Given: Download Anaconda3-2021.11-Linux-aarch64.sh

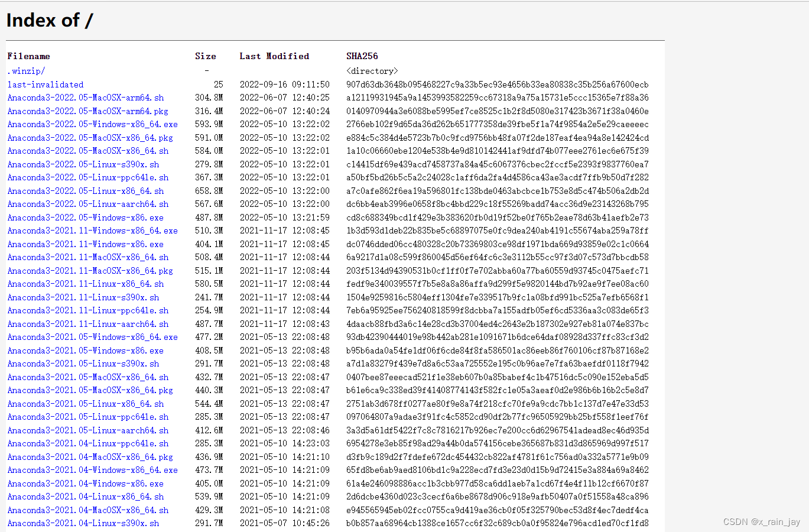Looking at the screenshot, I should [x=88, y=324].
